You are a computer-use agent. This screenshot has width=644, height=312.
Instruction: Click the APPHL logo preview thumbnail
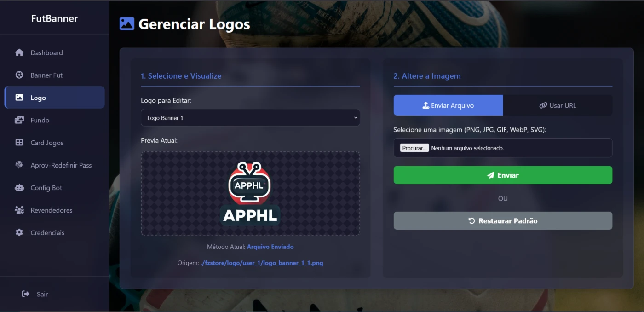click(250, 194)
